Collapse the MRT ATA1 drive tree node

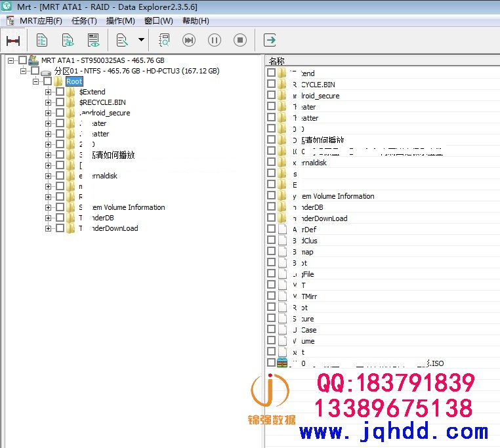[x=11, y=60]
